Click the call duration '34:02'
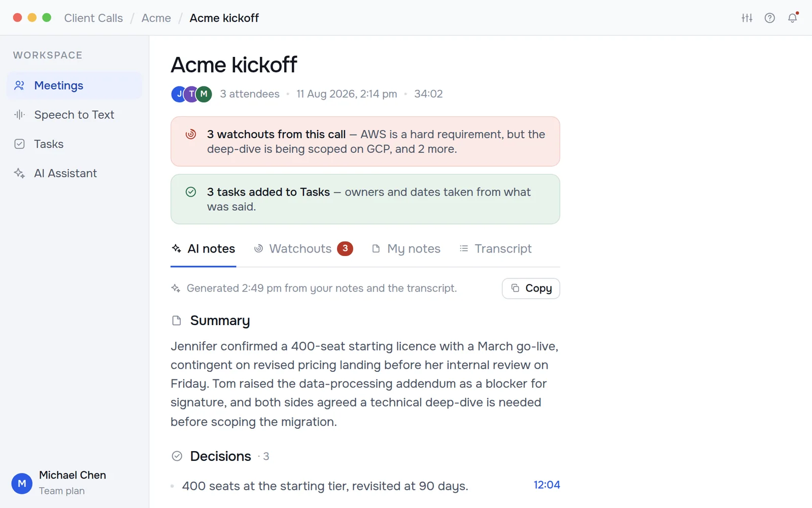 coord(428,94)
